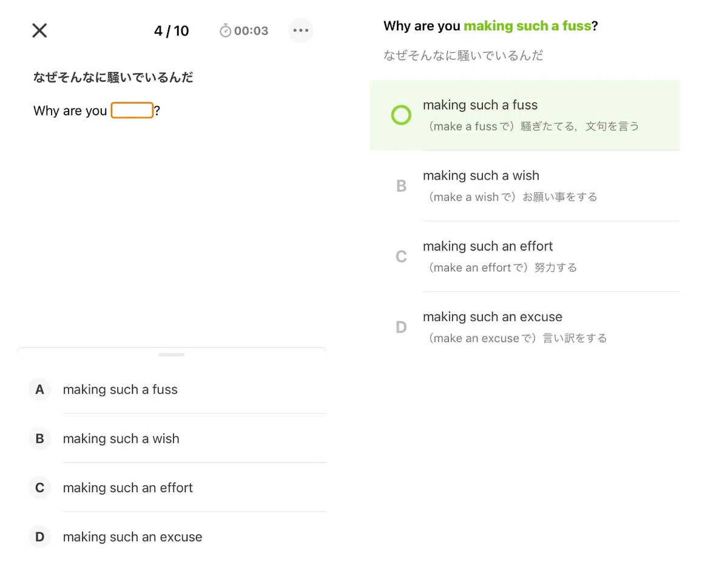Open result row B 'making such a wish'

tap(525, 186)
